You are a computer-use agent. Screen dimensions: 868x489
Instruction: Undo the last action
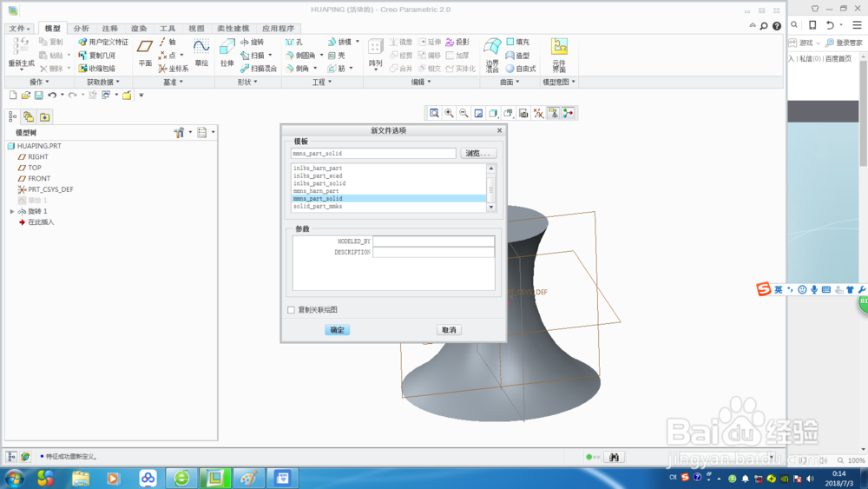52,96
